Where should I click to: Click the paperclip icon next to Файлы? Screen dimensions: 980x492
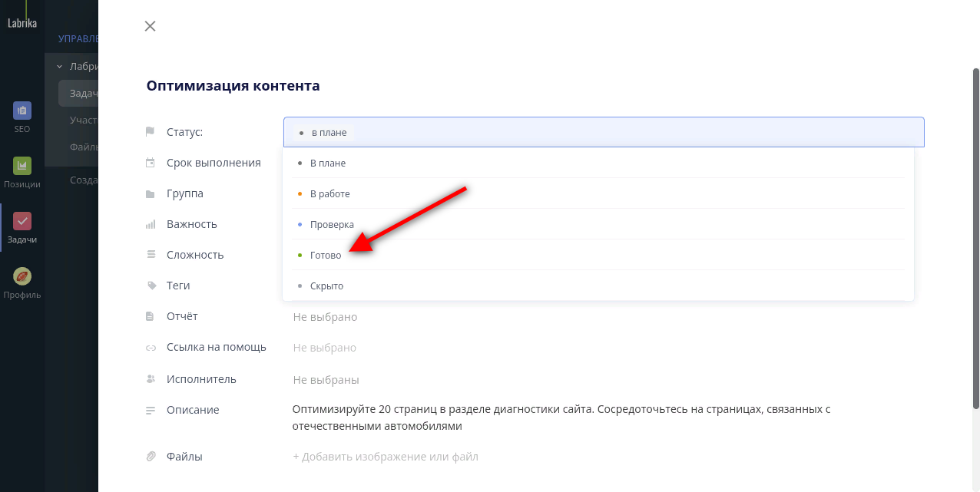coord(151,457)
